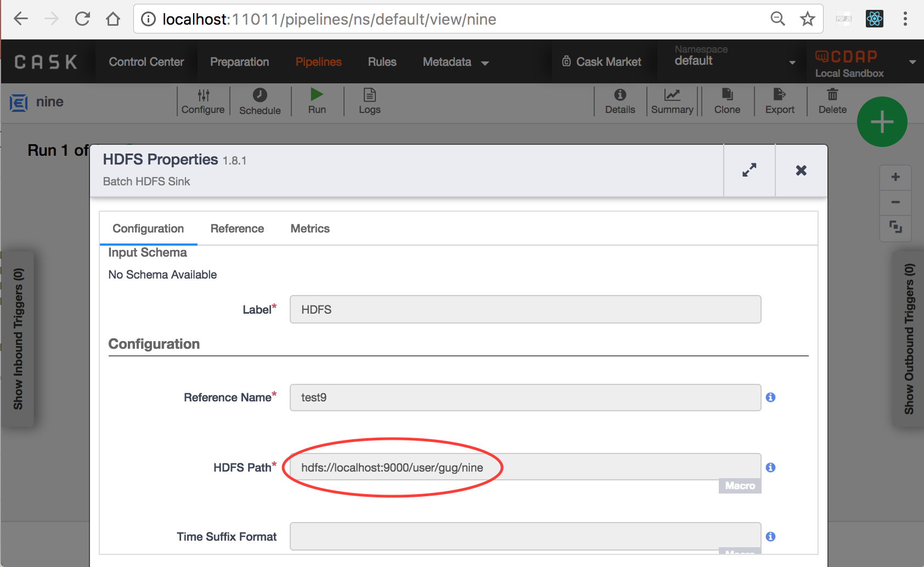Open Pipelines in navigation
Viewport: 924px width, 567px height.
click(319, 62)
